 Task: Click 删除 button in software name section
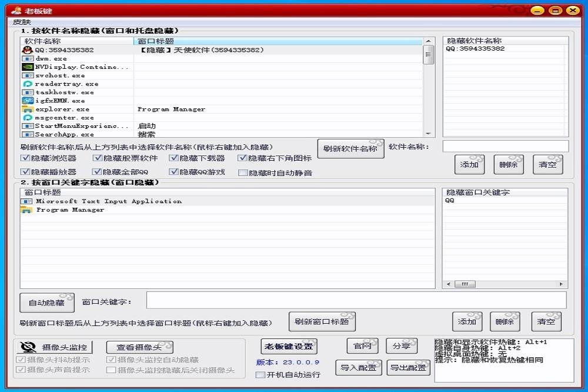pyautogui.click(x=509, y=164)
